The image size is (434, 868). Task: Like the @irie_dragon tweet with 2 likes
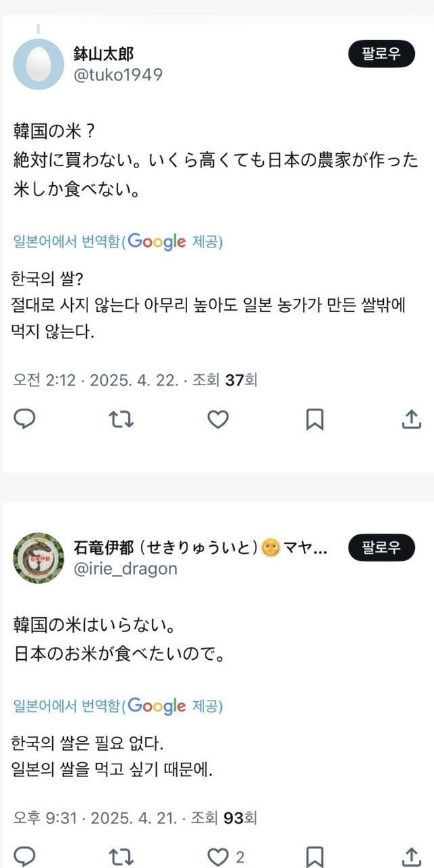pyautogui.click(x=218, y=856)
